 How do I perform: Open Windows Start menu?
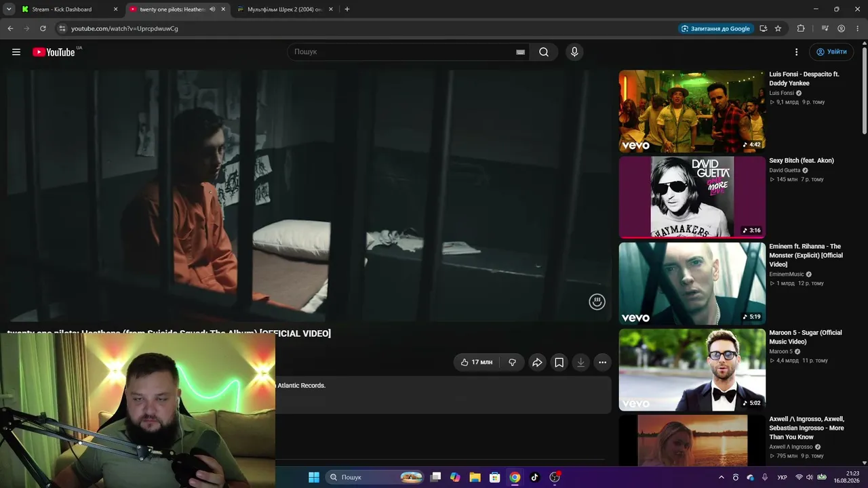(314, 477)
